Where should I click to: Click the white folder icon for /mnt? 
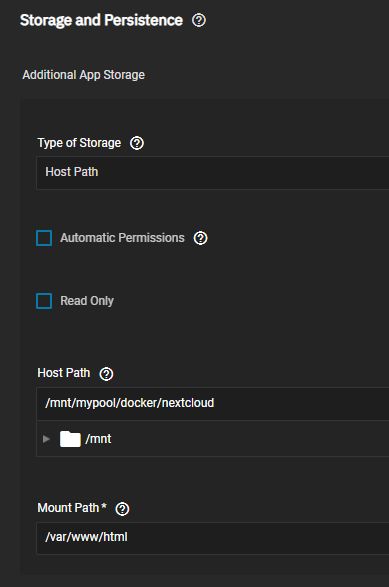click(70, 439)
